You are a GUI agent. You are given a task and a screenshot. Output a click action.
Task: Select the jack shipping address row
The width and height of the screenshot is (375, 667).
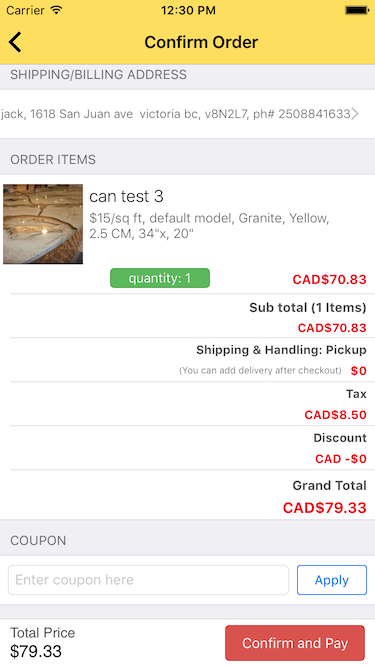[x=188, y=114]
